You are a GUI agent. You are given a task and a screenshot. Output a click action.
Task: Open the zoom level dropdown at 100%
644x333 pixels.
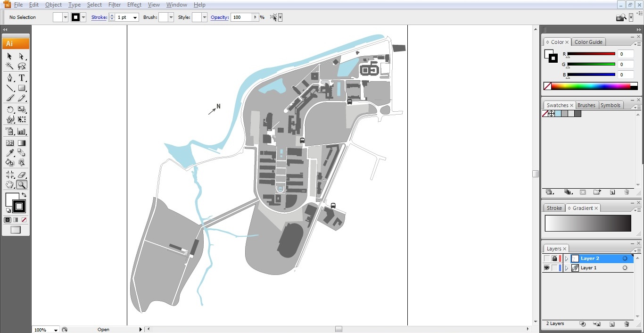click(x=56, y=330)
